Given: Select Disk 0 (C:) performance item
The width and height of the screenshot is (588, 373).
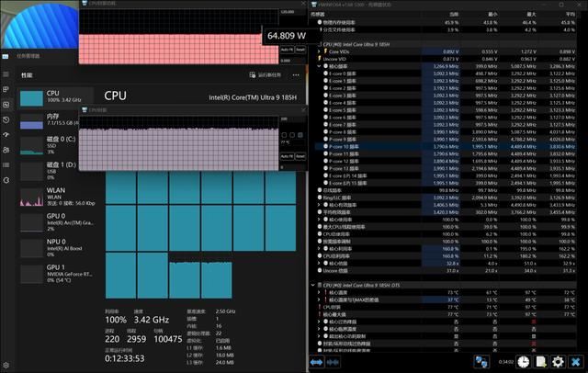Looking at the screenshot, I should pyautogui.click(x=49, y=145).
